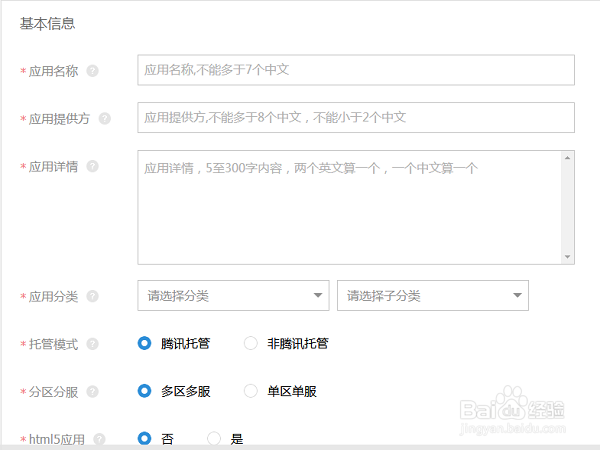Open help icon next to 应用详情
This screenshot has width=600, height=450.
tap(93, 166)
